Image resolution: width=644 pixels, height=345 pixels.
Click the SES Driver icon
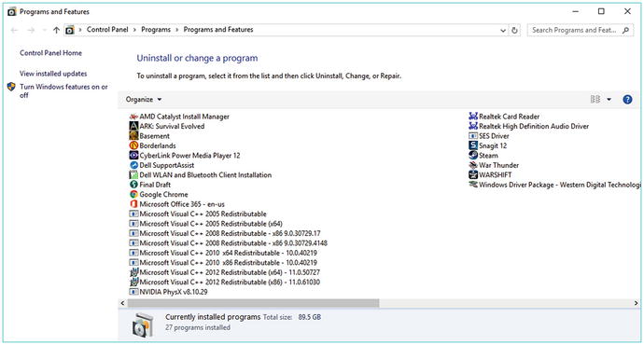point(473,136)
